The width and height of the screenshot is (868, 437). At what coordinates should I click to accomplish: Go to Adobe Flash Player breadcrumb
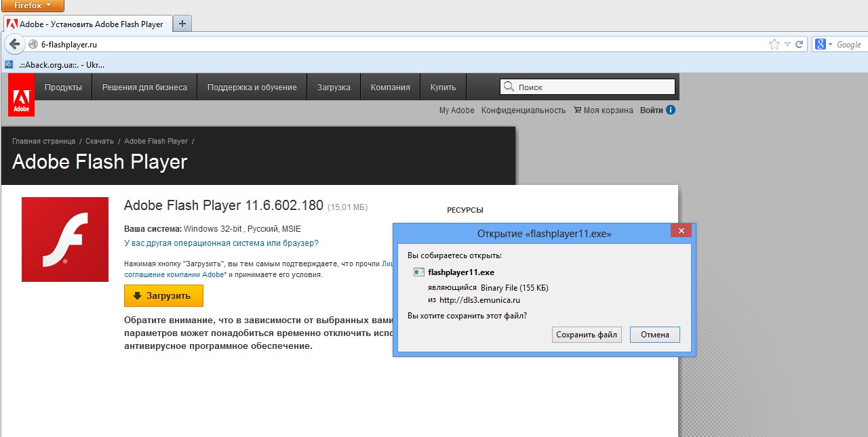click(156, 141)
